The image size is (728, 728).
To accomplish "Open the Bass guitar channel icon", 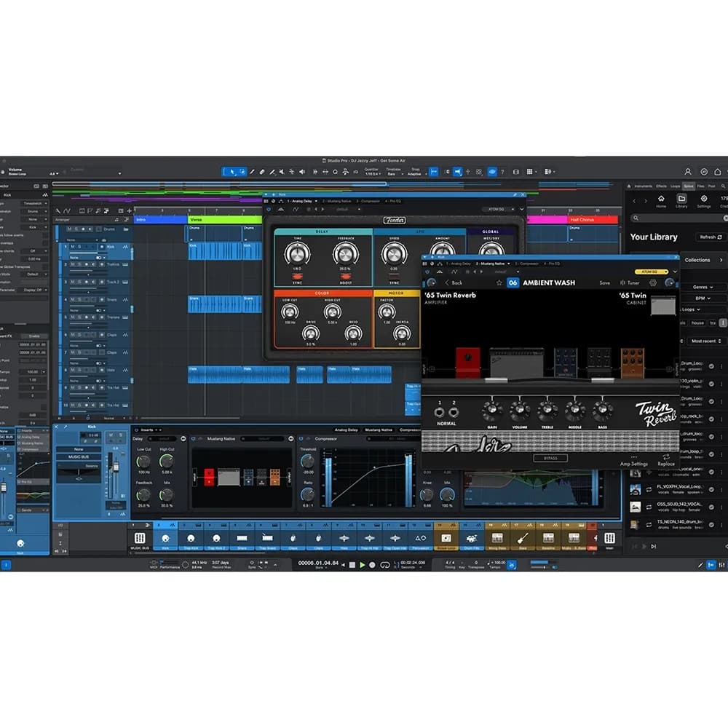I will (522, 538).
